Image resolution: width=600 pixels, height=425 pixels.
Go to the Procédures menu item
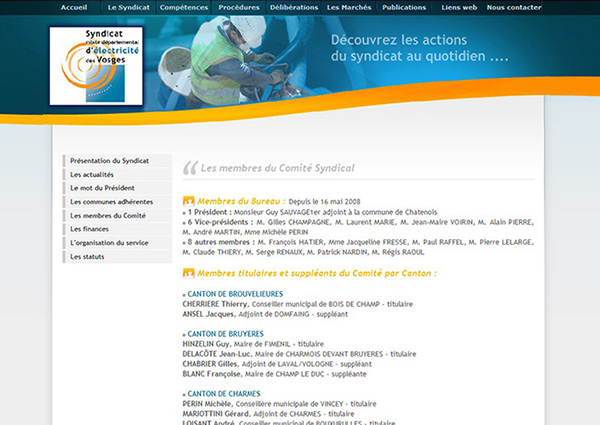click(x=239, y=6)
